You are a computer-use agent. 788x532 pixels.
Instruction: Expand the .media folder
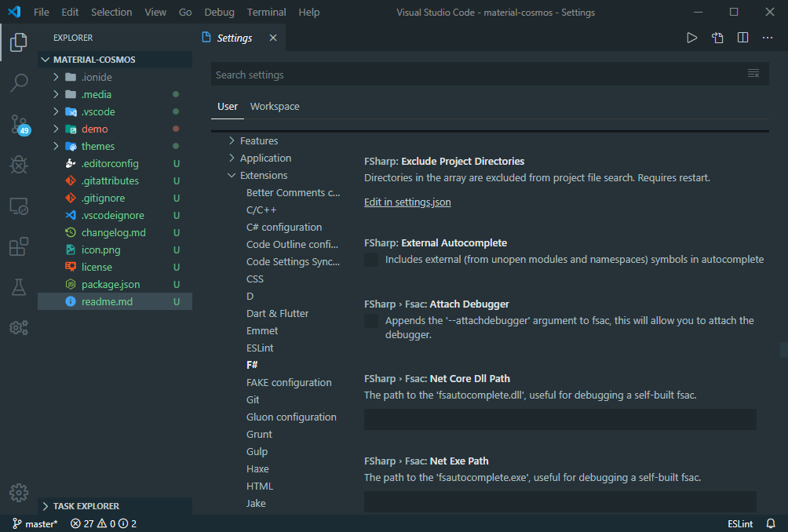(56, 94)
